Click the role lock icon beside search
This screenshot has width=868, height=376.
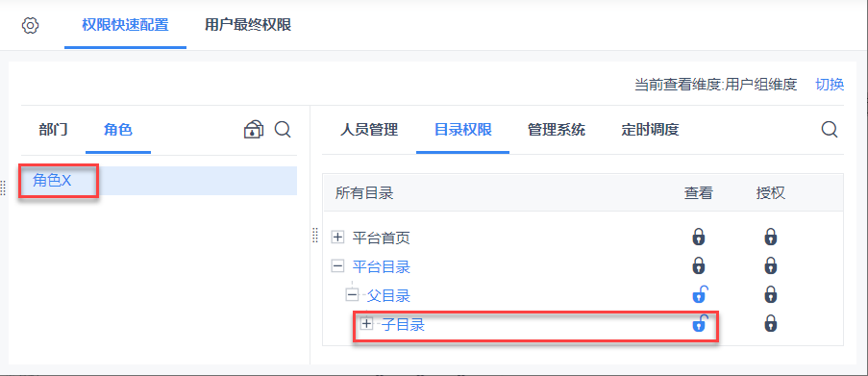click(254, 130)
